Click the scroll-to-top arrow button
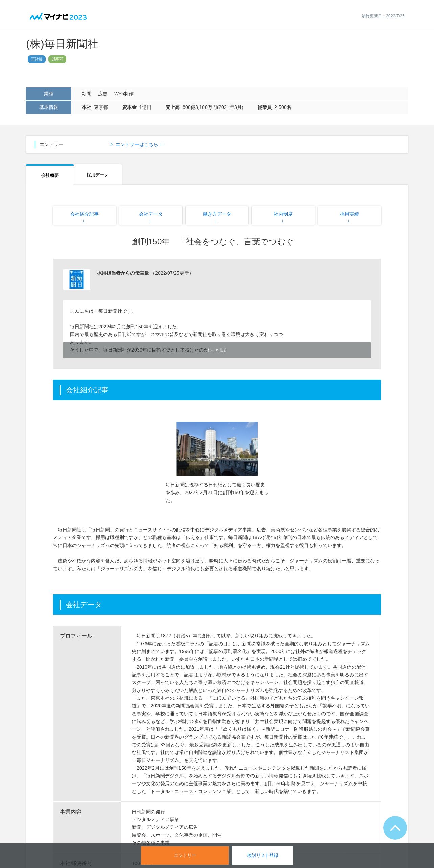 click(395, 828)
